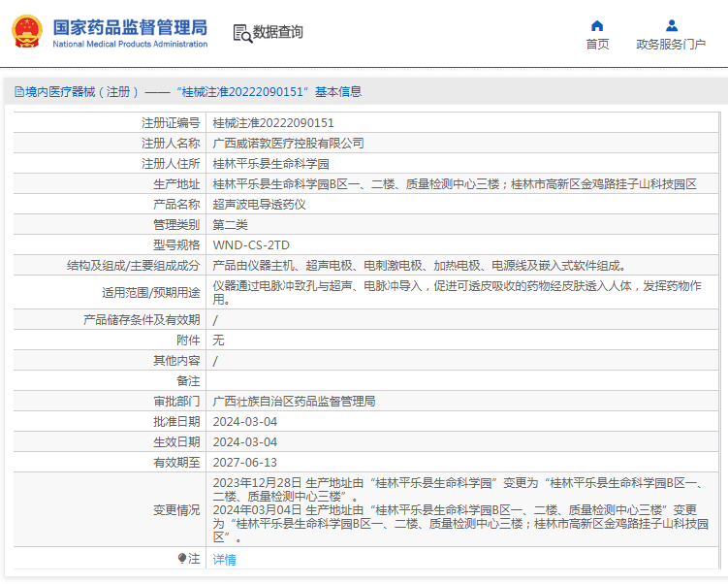Click the lightbulb icon beside 注
728x584 pixels.
(x=182, y=558)
